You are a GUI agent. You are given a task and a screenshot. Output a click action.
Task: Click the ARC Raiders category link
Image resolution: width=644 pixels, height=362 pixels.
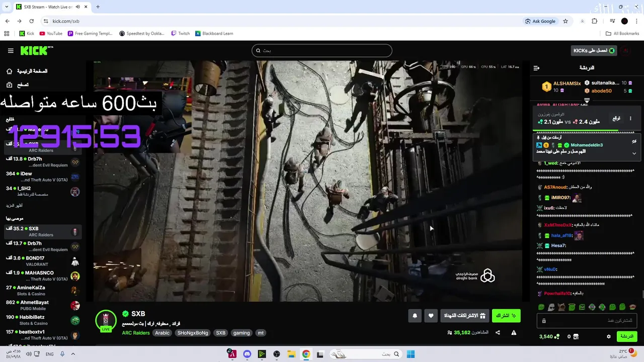136,333
